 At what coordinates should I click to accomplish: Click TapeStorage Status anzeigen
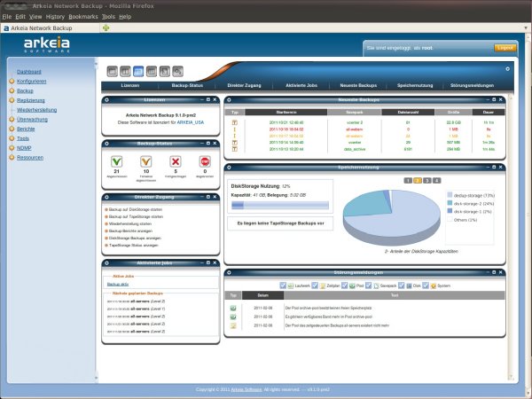click(x=134, y=245)
